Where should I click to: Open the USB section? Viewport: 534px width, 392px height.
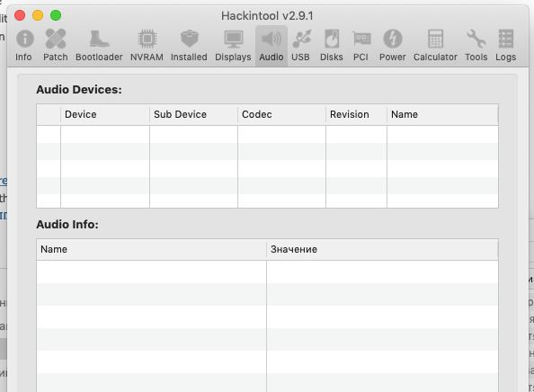[301, 45]
